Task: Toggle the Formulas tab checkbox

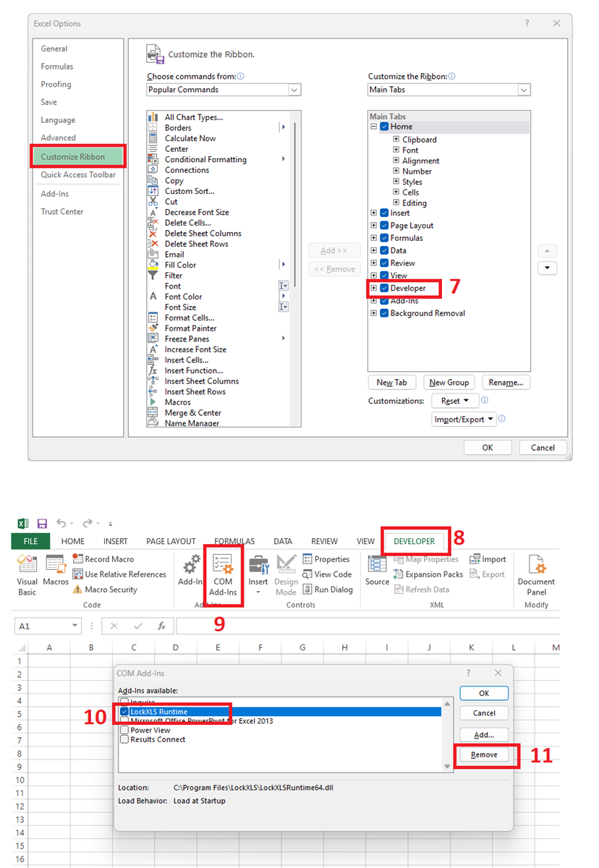Action: coord(384,238)
